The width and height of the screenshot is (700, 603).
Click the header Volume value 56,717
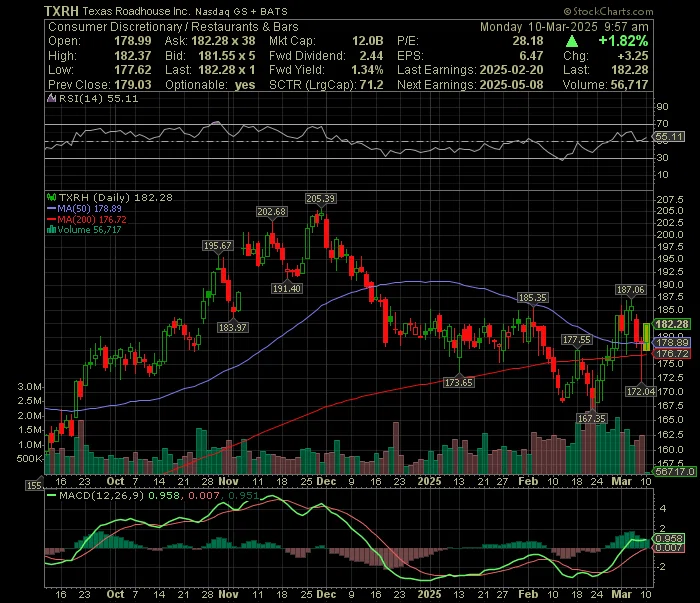(627, 85)
